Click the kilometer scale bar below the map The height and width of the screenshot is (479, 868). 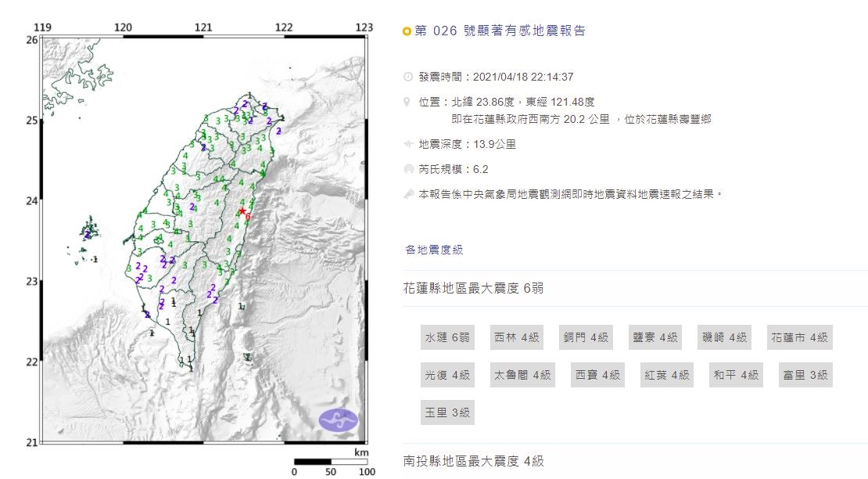coord(329,461)
